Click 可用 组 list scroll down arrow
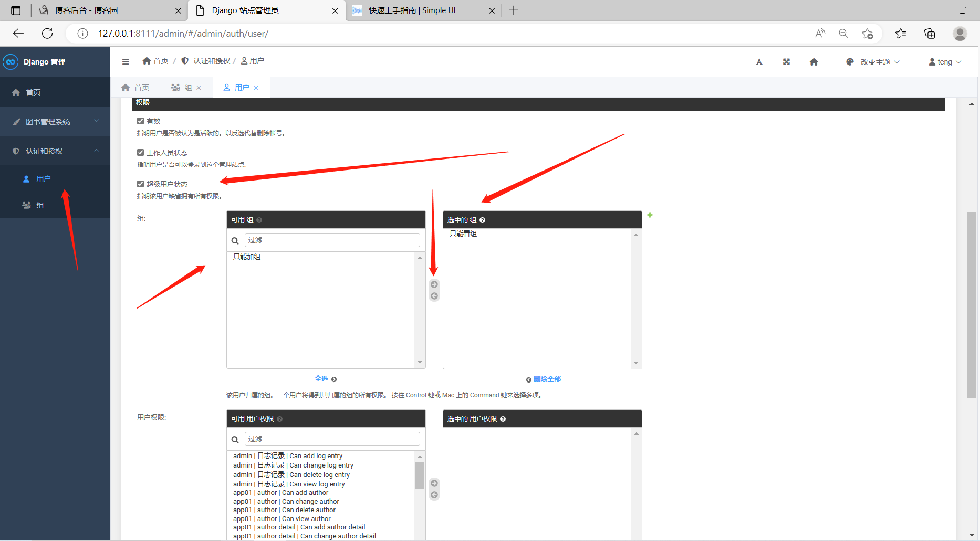980x541 pixels. tap(420, 363)
